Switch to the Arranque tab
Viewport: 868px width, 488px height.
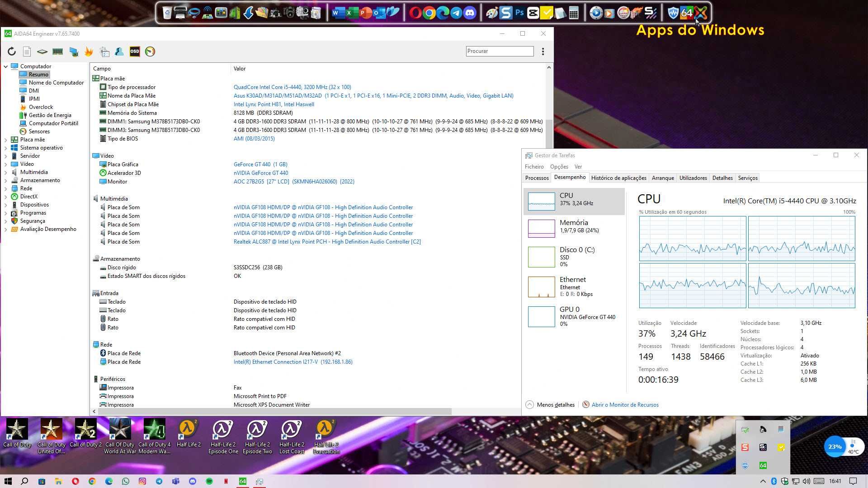pos(663,178)
